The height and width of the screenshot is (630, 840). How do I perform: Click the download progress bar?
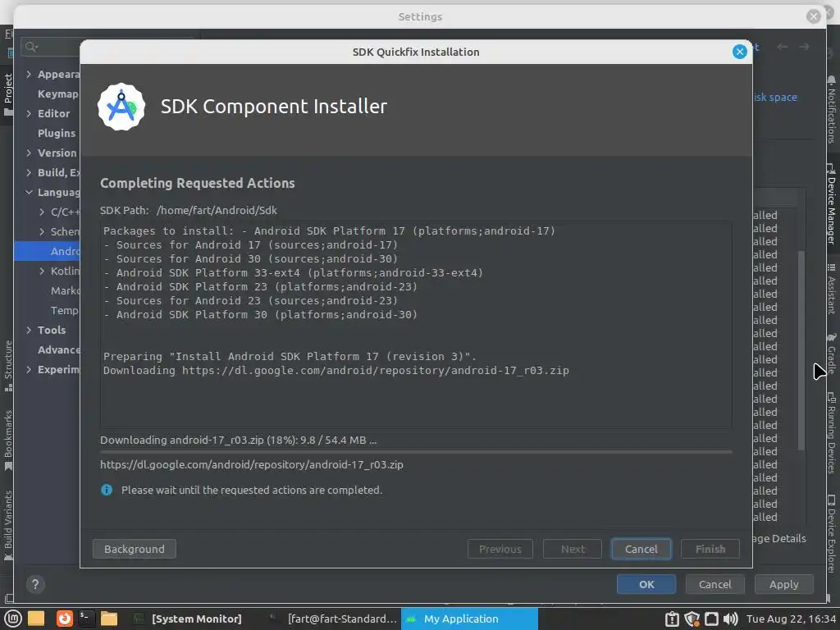click(x=416, y=452)
